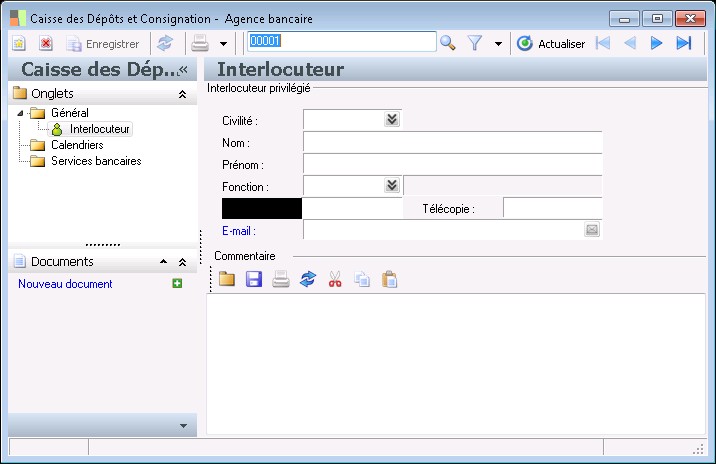Click the new record icon in toolbar
The width and height of the screenshot is (716, 464).
pyautogui.click(x=19, y=44)
